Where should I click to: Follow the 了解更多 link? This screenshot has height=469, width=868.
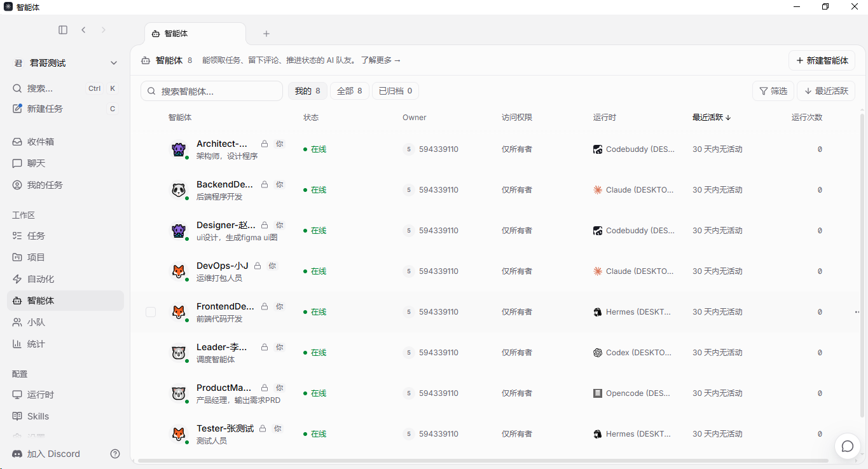point(380,60)
